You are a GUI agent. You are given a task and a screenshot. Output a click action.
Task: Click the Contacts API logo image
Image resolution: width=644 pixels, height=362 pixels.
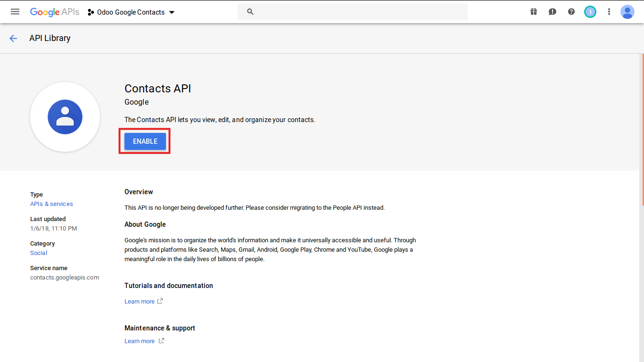[x=65, y=117]
